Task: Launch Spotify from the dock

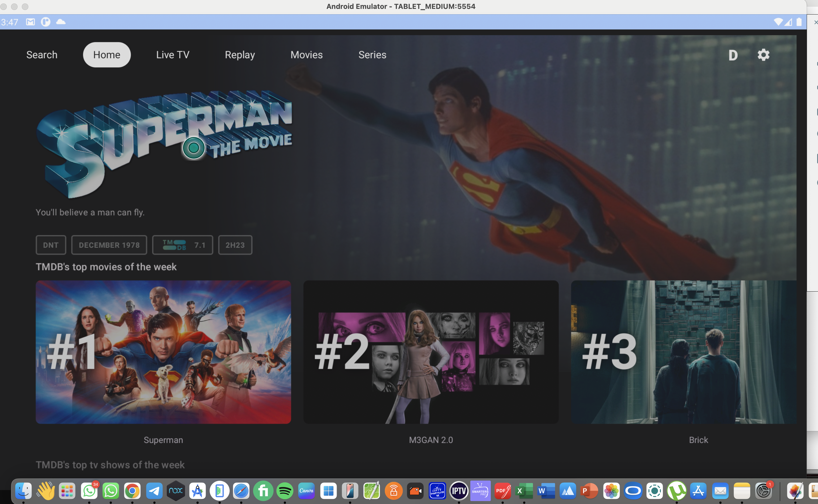Action: (x=285, y=491)
